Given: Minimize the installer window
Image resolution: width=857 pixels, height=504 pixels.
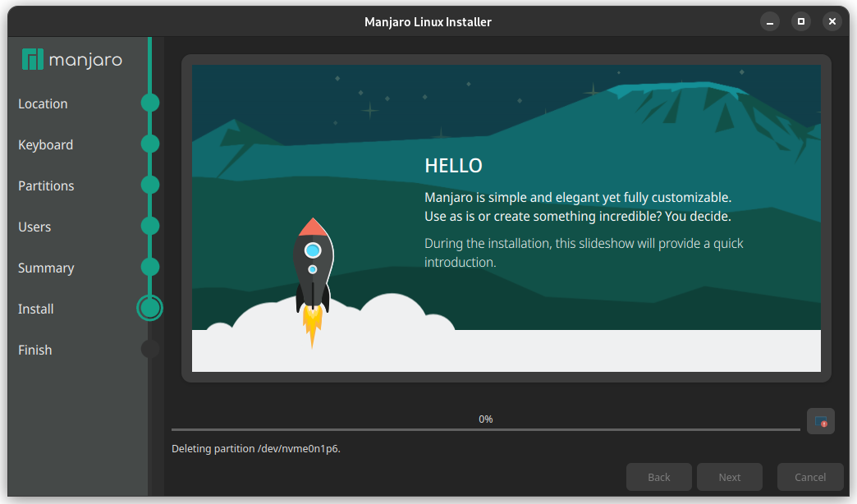Looking at the screenshot, I should pyautogui.click(x=769, y=21).
